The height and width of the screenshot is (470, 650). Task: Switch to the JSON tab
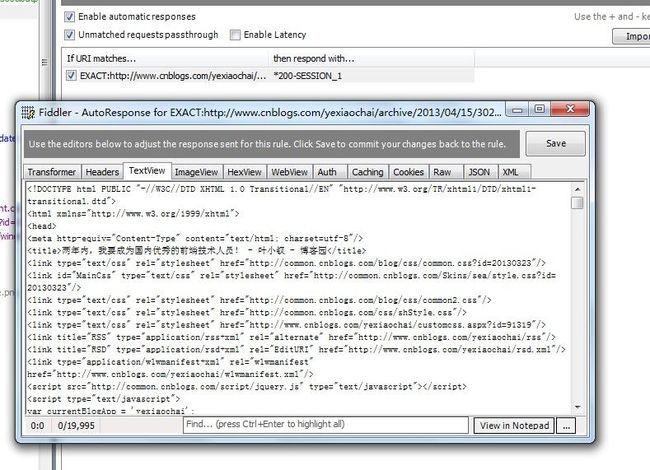coord(479,172)
